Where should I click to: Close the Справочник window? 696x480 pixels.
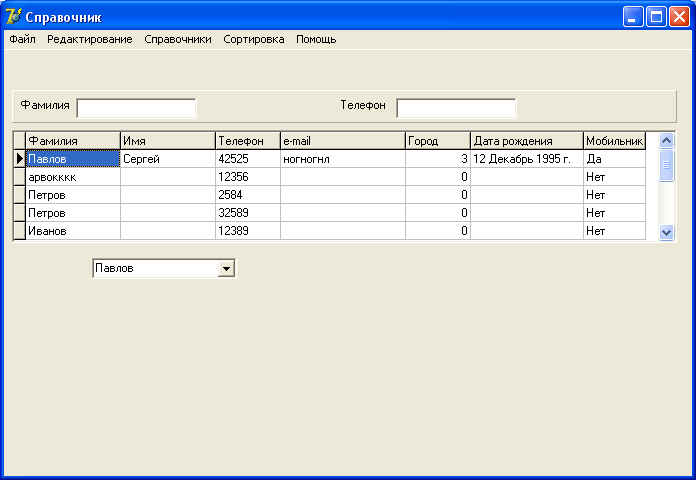[680, 17]
